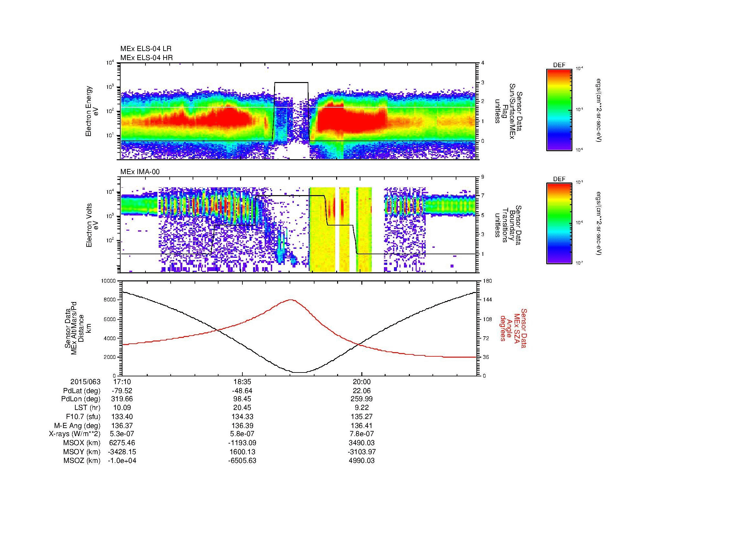Click the time tick label '17:10'
This screenshot has width=756, height=534.
tap(122, 382)
